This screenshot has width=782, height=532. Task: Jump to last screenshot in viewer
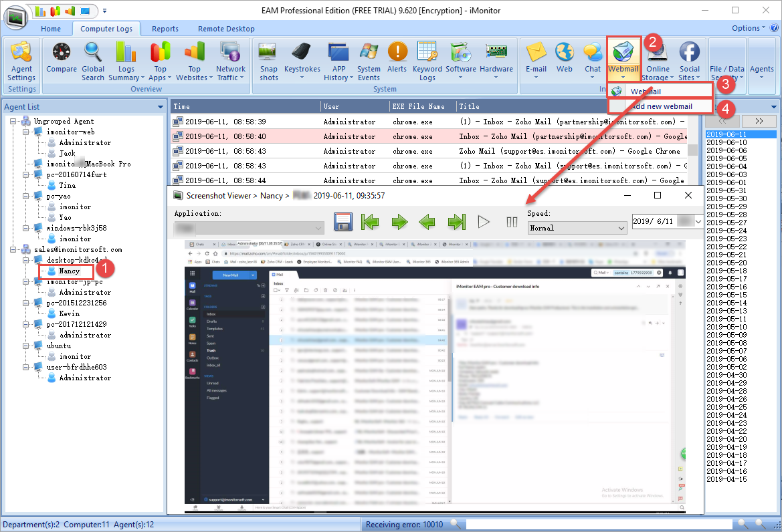point(456,222)
